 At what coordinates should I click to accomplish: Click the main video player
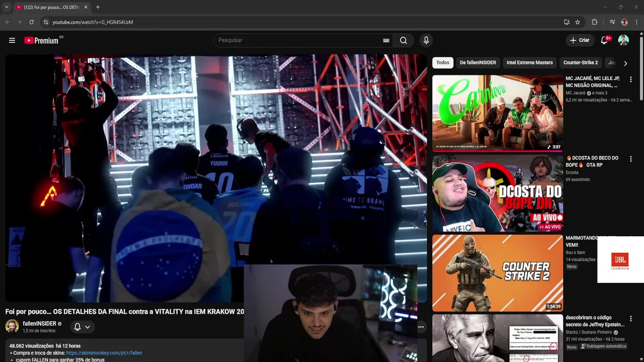pos(216,178)
